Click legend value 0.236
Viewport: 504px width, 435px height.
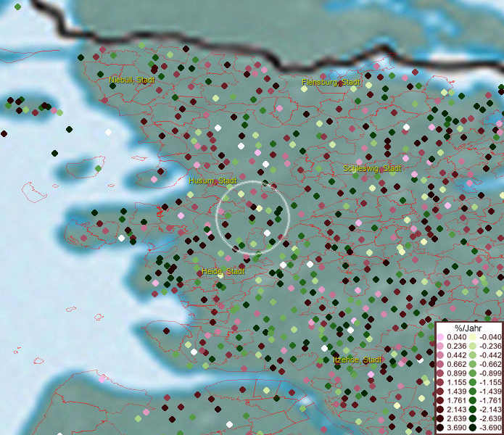(456, 346)
